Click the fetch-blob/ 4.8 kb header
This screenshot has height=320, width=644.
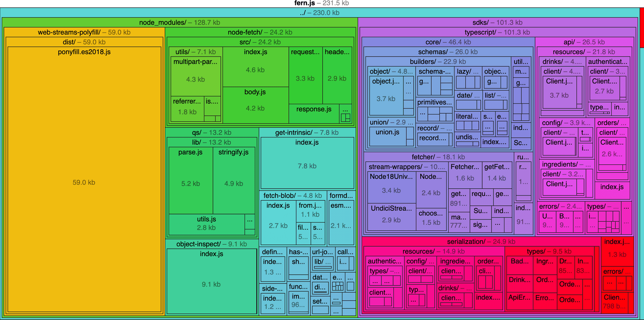pyautogui.click(x=292, y=195)
